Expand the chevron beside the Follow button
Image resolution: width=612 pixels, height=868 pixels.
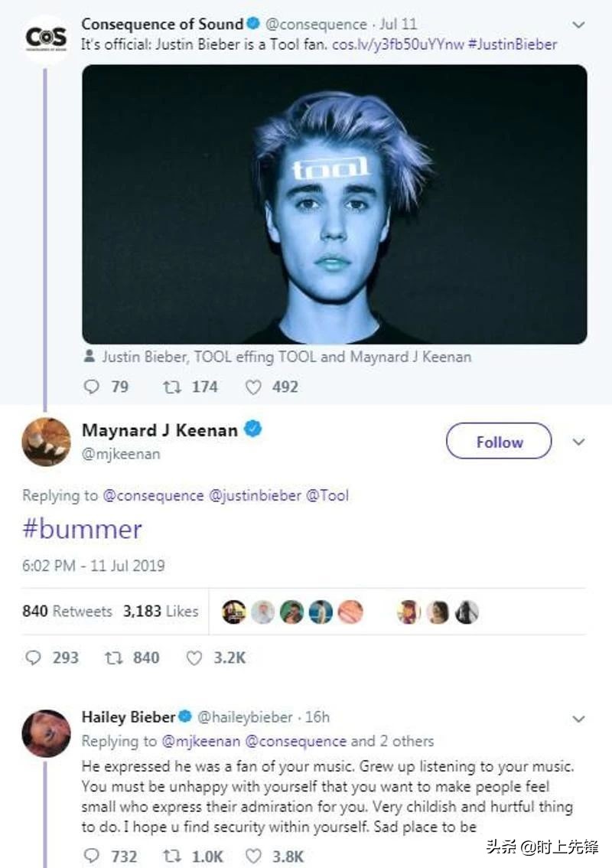click(x=579, y=442)
